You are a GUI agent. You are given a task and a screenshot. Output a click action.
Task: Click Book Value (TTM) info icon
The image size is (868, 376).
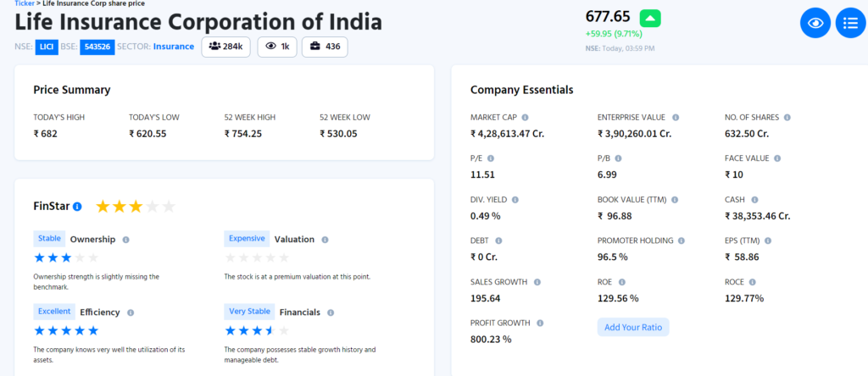pyautogui.click(x=675, y=200)
